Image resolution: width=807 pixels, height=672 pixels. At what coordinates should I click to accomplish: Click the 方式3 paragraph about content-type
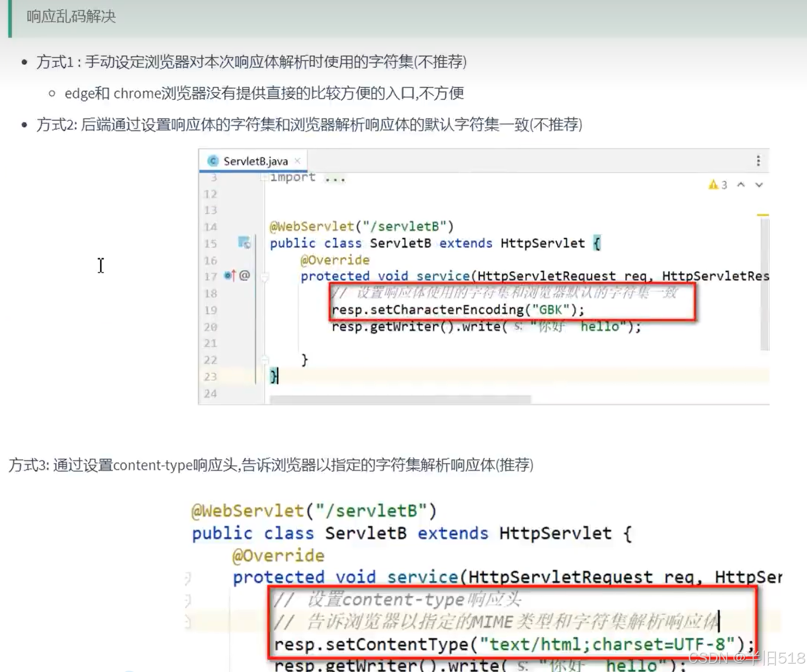click(x=271, y=465)
